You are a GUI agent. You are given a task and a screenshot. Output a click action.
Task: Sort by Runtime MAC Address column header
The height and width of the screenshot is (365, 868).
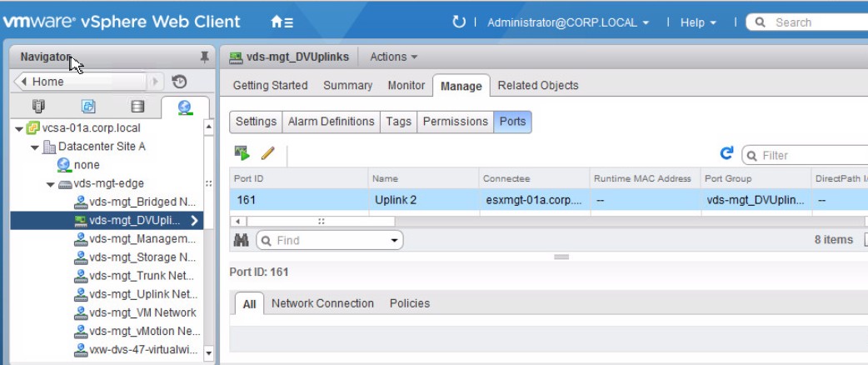point(645,178)
